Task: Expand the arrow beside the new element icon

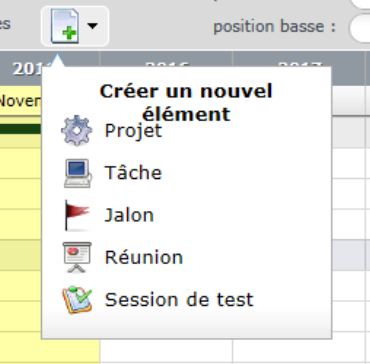Action: point(92,26)
